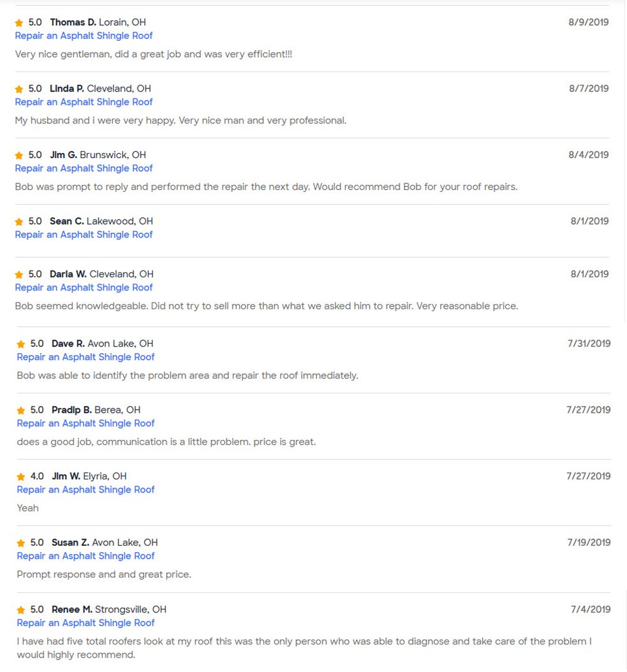Image resolution: width=627 pixels, height=672 pixels.
Task: Click the rating star for Jim G.'s review
Action: [x=19, y=156]
